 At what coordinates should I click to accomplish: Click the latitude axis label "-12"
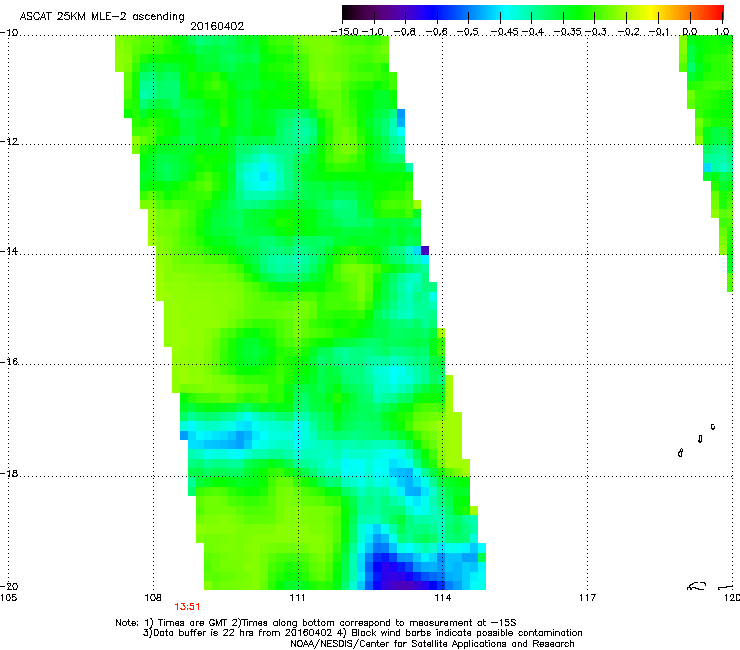pyautogui.click(x=9, y=142)
